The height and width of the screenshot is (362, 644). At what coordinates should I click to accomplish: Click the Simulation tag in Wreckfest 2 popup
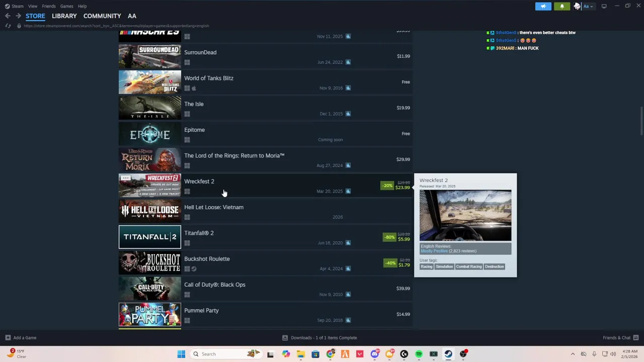444,266
